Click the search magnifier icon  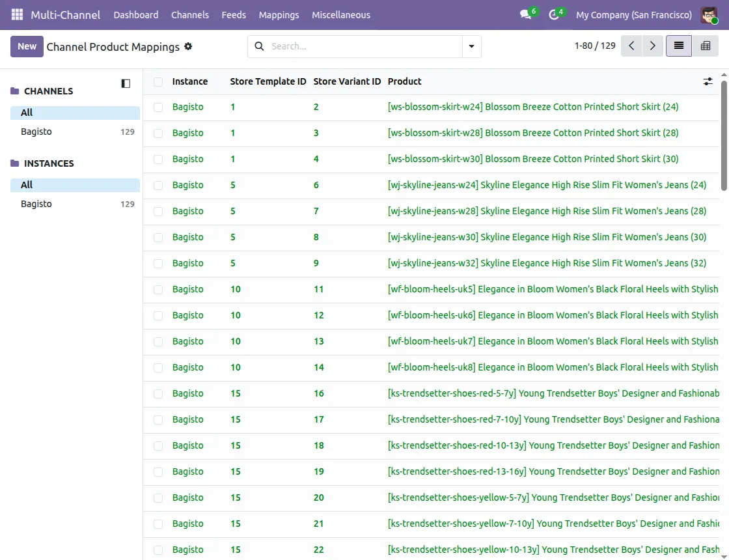click(260, 46)
